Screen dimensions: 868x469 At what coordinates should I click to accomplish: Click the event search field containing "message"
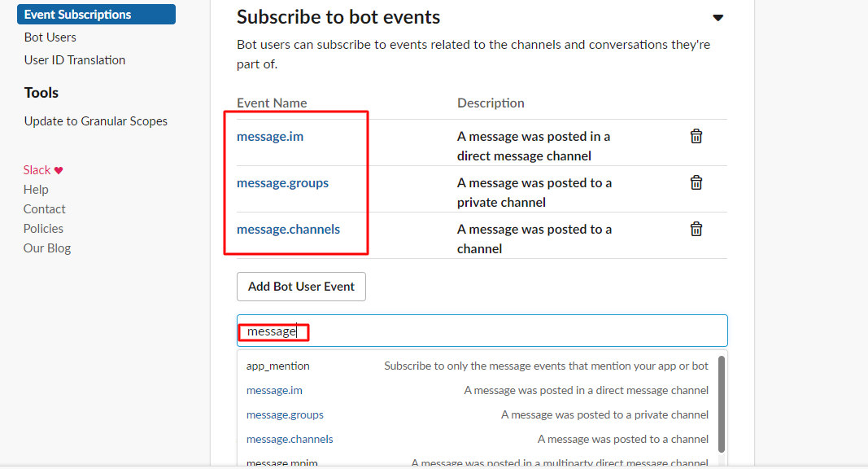coord(482,331)
